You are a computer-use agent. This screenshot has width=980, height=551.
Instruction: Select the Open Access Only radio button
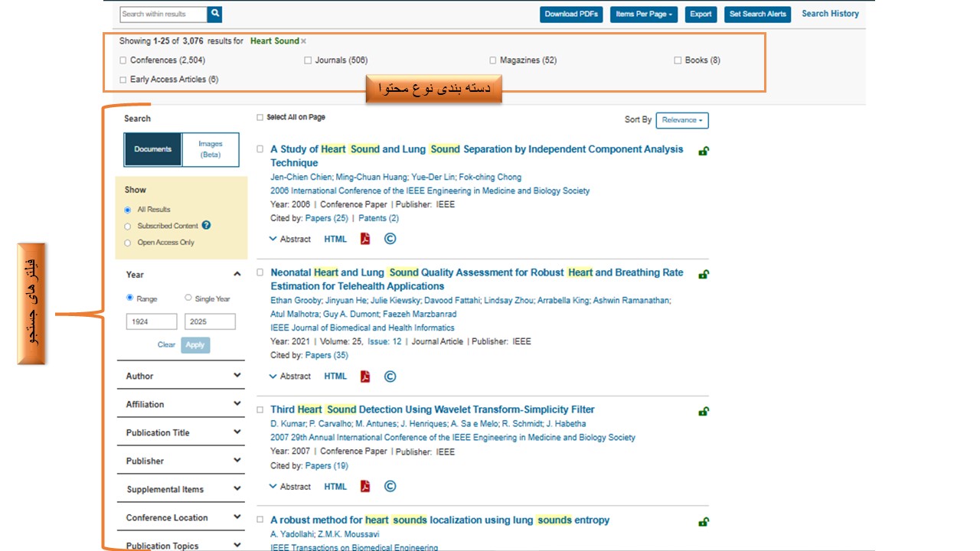128,243
